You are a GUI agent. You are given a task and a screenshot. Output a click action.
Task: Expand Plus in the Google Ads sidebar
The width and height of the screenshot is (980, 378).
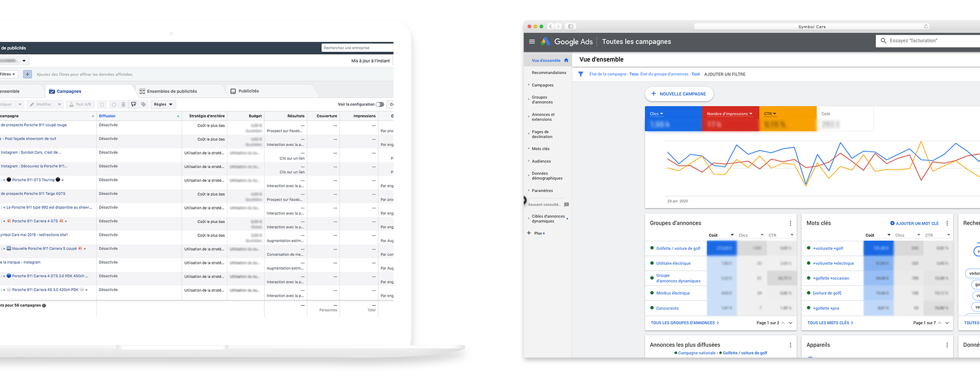coord(535,233)
